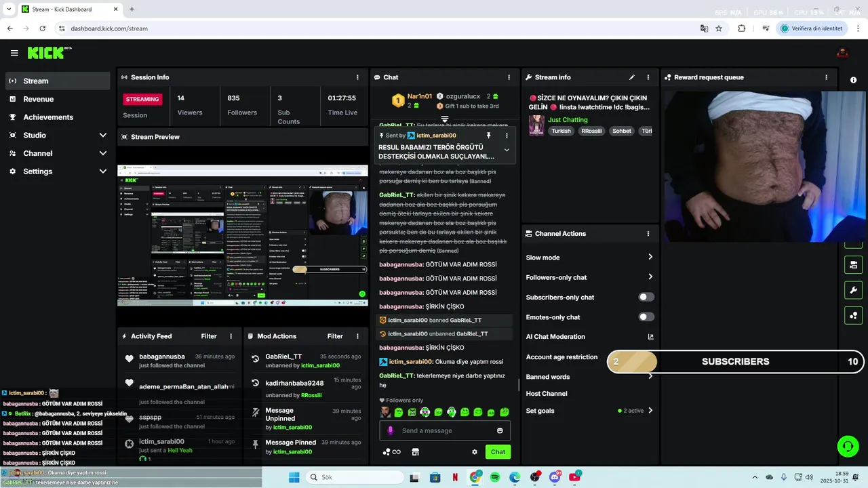Open GabRieL_TT entry in Mod Actions

[x=307, y=361]
